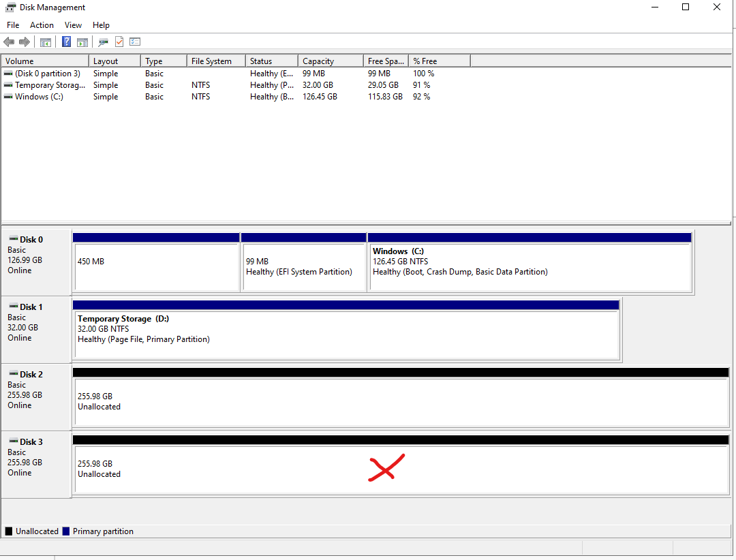Click the drive icon beside Temporary Storage

pos(7,84)
